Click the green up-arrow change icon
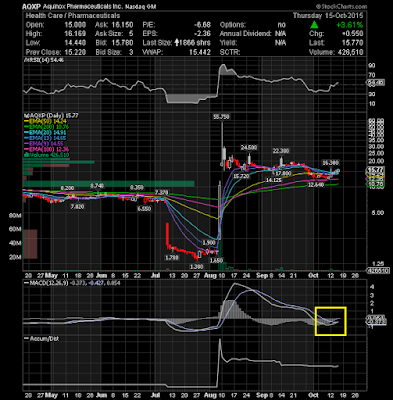393x400 pixels. tap(314, 25)
